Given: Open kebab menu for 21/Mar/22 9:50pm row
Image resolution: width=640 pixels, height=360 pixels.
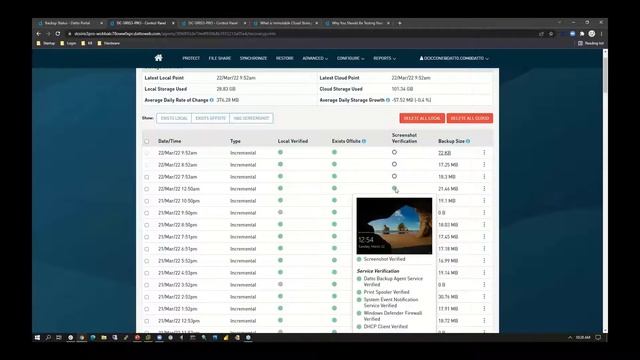Looking at the screenshot, I should point(484,213).
